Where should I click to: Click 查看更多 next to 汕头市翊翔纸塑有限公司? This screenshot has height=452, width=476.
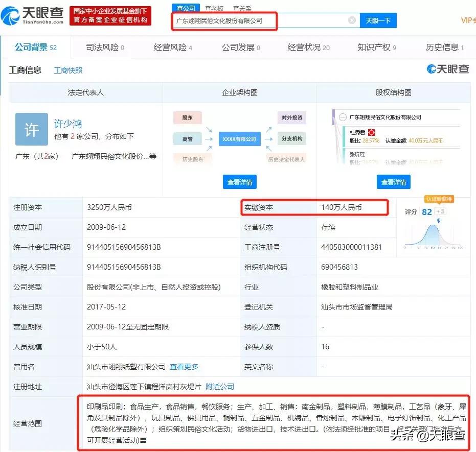tap(184, 367)
